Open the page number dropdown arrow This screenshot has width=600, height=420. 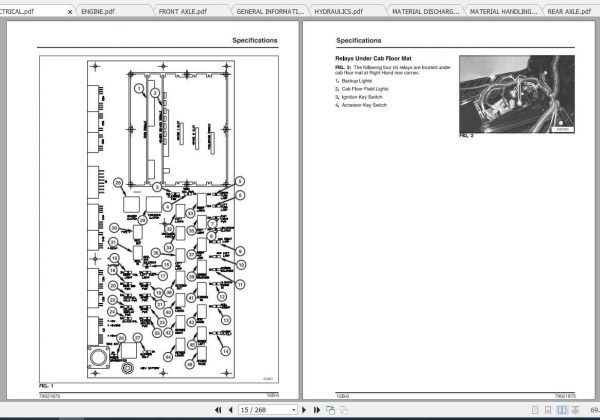(293, 410)
